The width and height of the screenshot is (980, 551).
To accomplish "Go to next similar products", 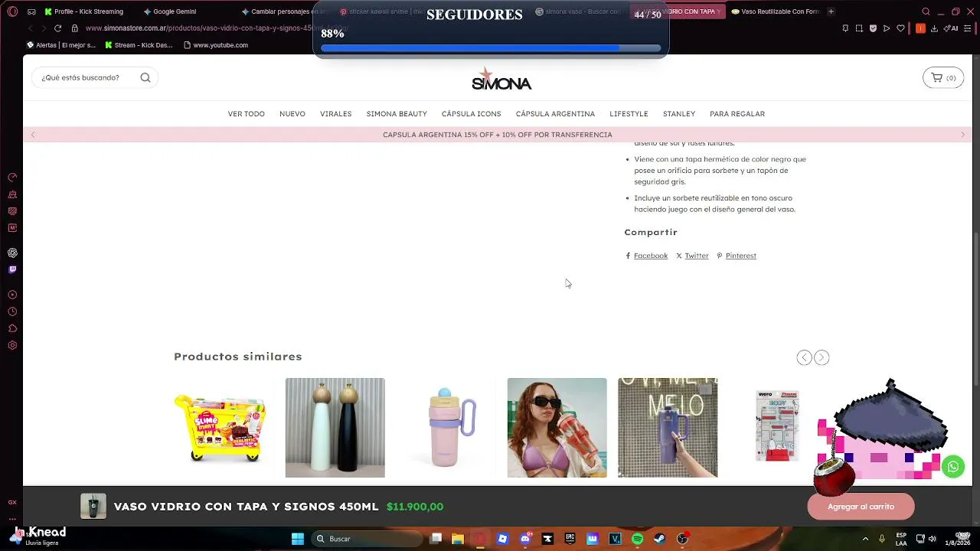I will [x=822, y=357].
